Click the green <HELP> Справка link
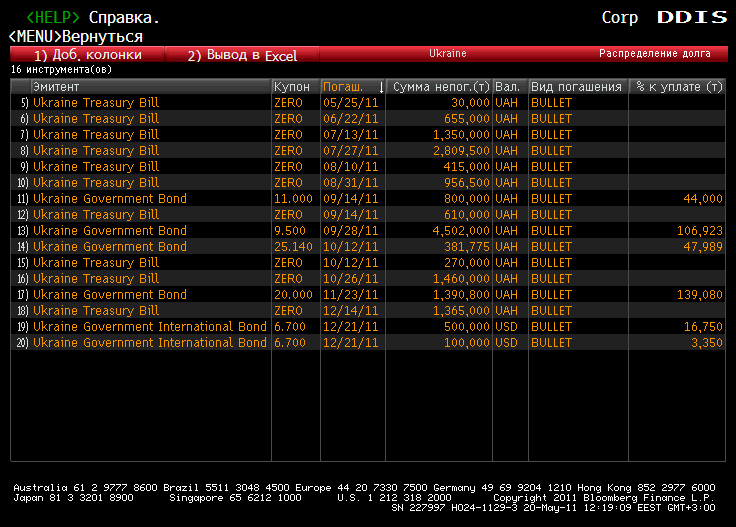This screenshot has width=736, height=527. pos(92,17)
